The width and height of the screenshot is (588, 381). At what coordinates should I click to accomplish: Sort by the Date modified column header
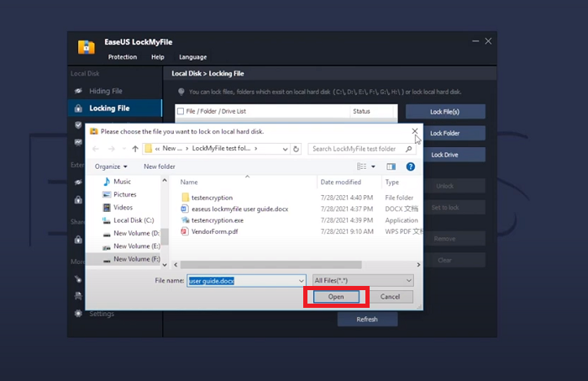[x=341, y=182]
